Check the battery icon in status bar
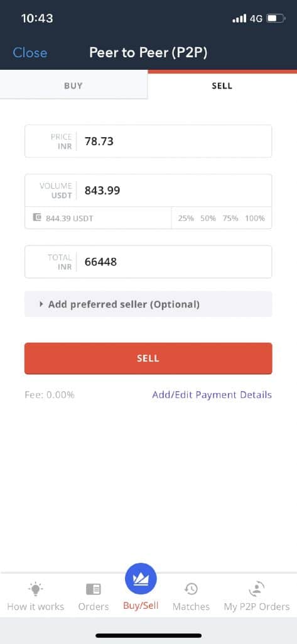 [x=276, y=18]
